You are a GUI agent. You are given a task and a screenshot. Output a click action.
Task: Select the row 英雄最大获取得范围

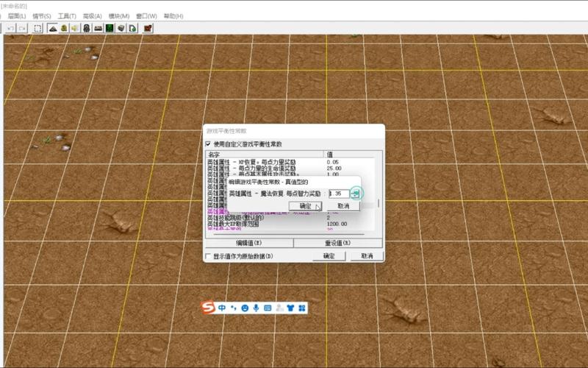pyautogui.click(x=290, y=224)
